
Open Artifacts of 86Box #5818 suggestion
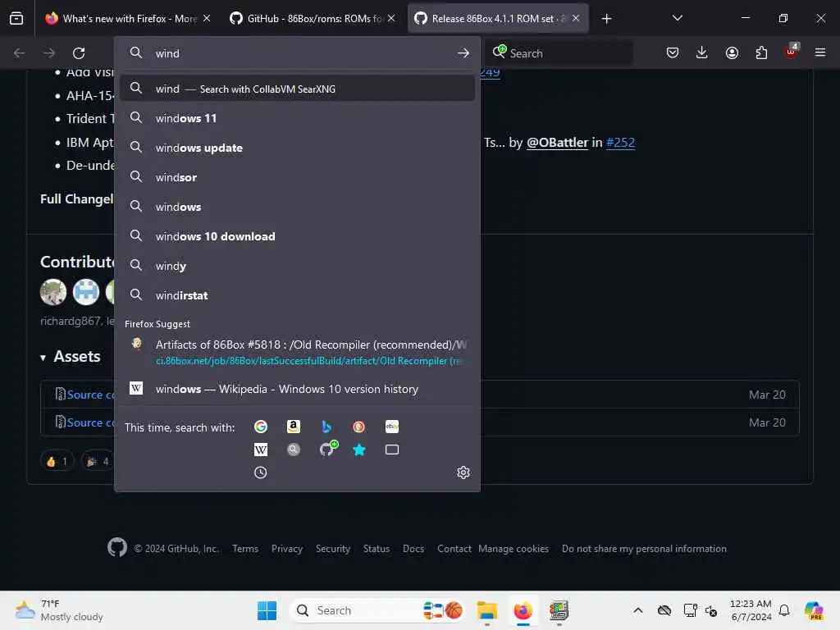pyautogui.click(x=297, y=352)
